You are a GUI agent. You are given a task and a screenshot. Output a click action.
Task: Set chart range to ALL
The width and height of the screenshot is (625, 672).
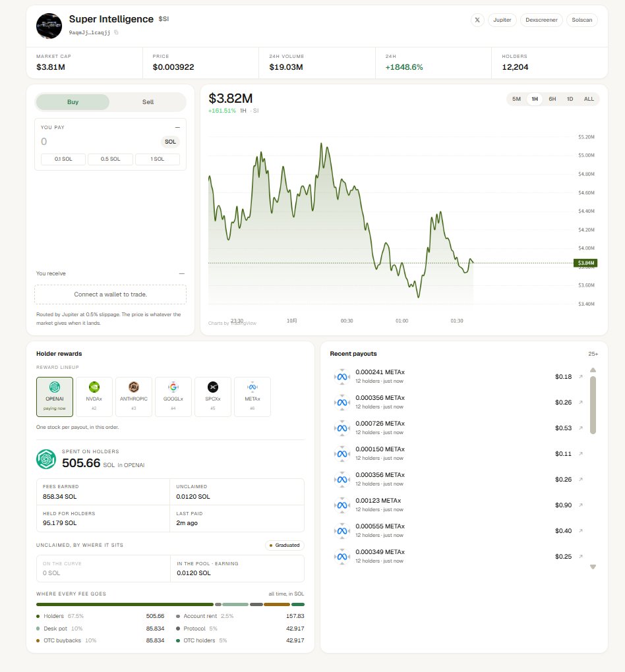589,99
